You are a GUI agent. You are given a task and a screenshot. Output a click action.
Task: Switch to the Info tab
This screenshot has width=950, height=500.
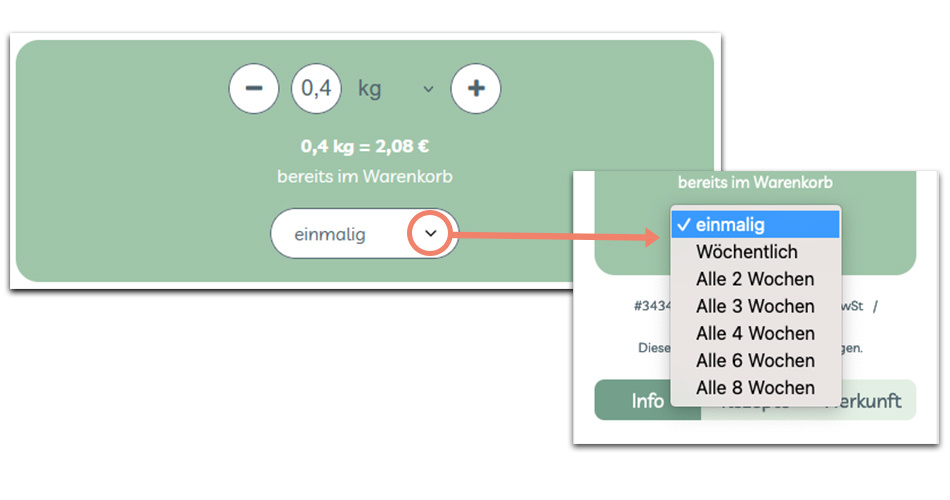click(x=647, y=401)
